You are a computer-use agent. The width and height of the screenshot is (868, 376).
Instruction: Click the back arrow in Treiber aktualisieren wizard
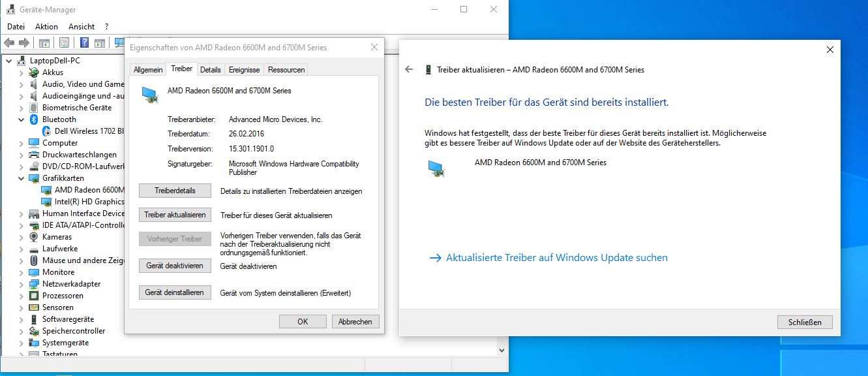pos(409,69)
